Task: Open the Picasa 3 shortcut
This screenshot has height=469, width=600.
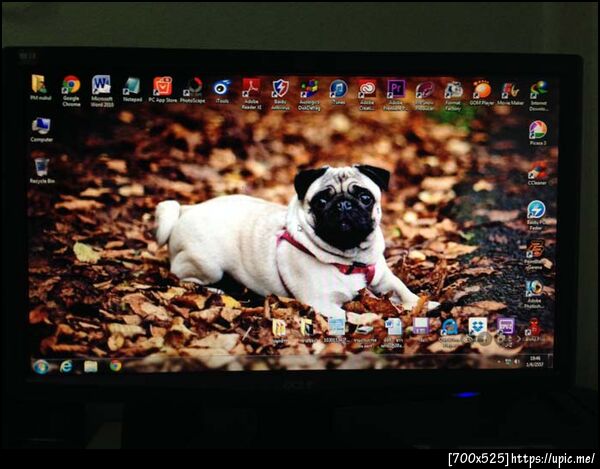Action: coord(538,133)
